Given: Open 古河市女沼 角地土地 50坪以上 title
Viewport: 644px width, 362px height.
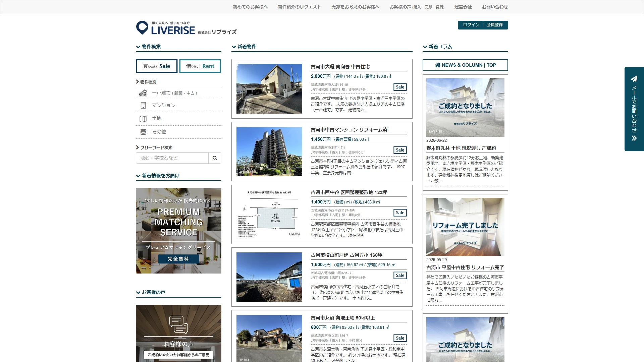Looking at the screenshot, I should pyautogui.click(x=343, y=318).
